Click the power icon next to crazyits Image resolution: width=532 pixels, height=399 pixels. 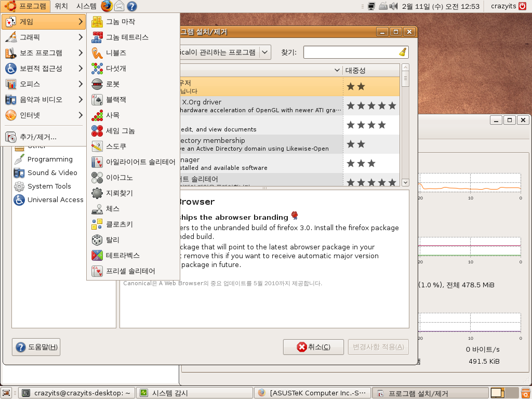pyautogui.click(x=523, y=6)
